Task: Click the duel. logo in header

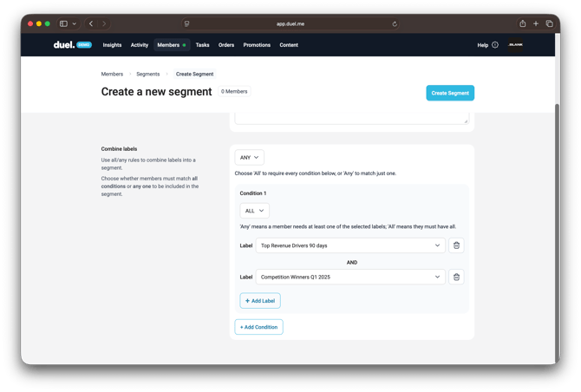Action: (x=64, y=44)
